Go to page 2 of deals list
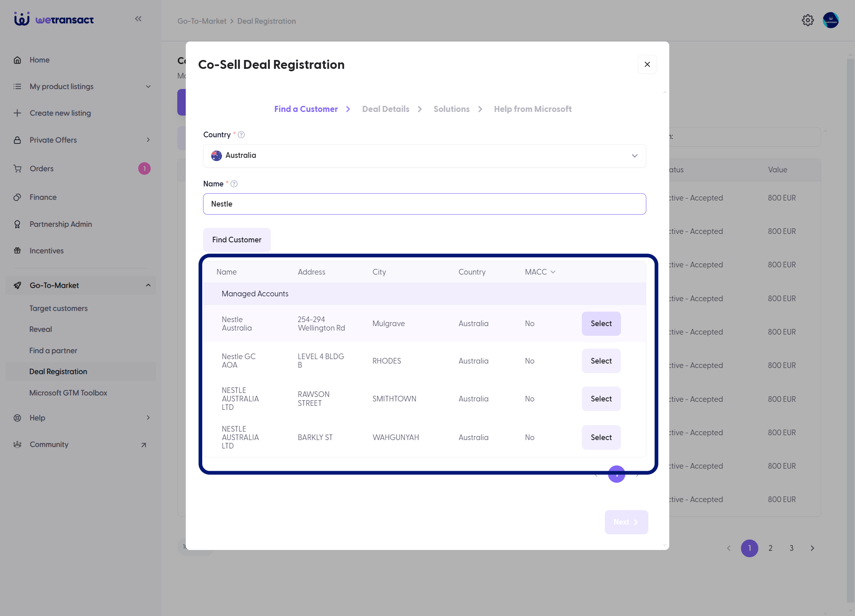This screenshot has width=855, height=616. [x=770, y=548]
